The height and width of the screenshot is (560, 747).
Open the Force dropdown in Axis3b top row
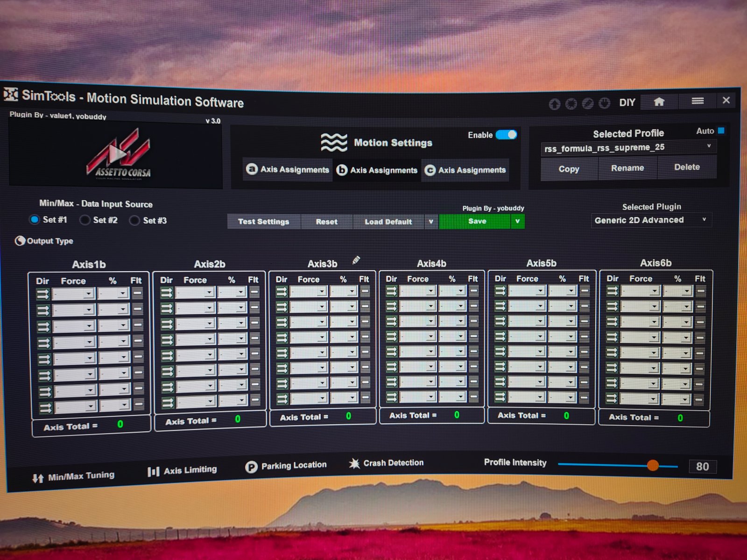308,292
